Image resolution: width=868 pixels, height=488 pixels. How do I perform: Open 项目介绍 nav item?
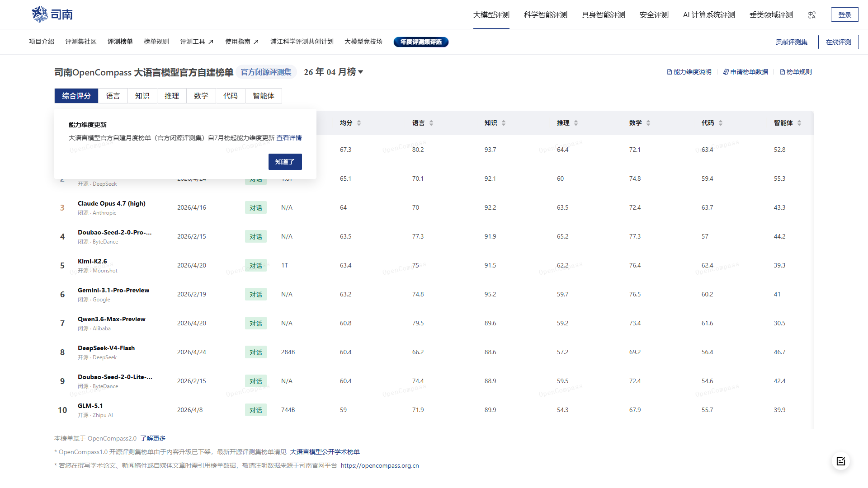tap(42, 42)
